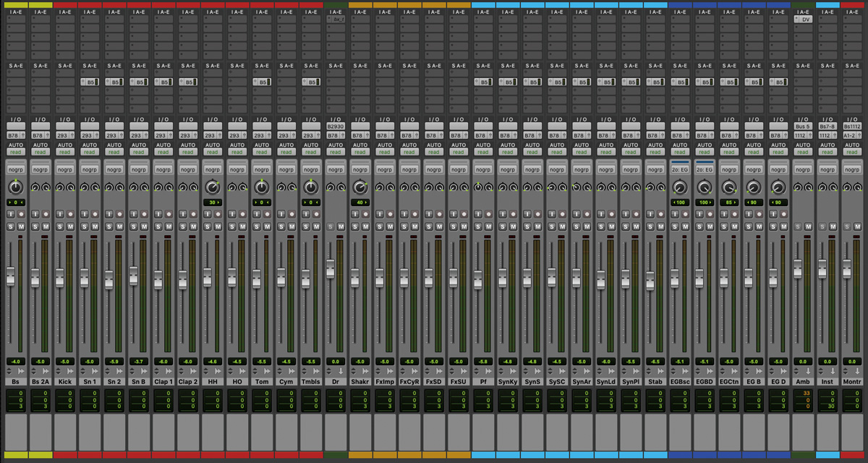Open the B5 send on Tom track

click(262, 82)
